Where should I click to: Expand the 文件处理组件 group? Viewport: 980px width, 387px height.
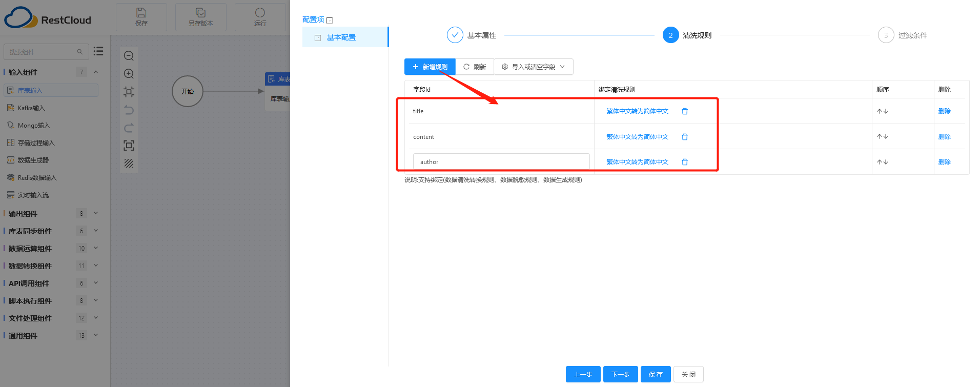96,318
